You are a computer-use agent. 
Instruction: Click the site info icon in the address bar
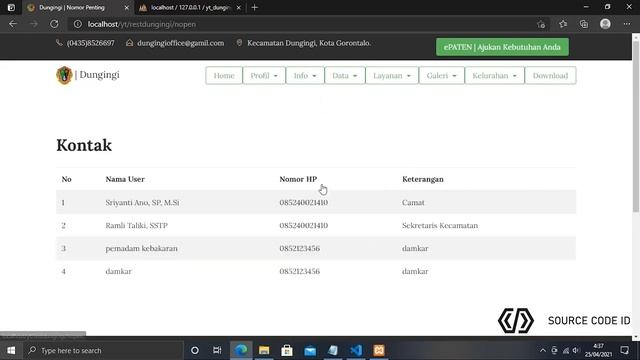pos(78,24)
